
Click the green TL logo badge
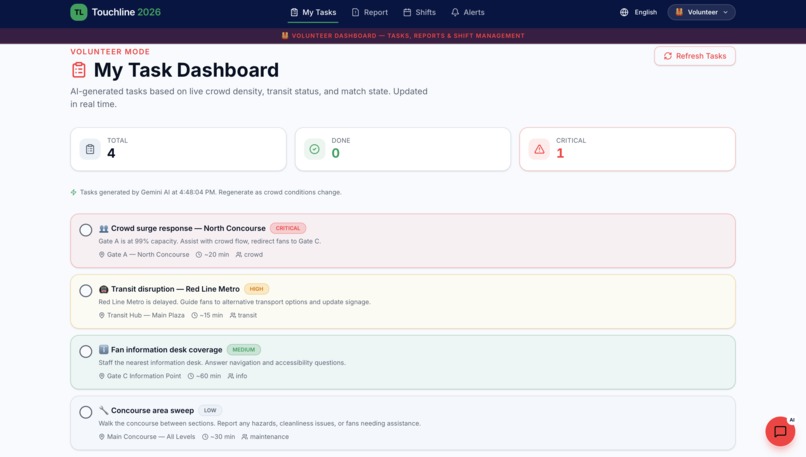tap(79, 12)
